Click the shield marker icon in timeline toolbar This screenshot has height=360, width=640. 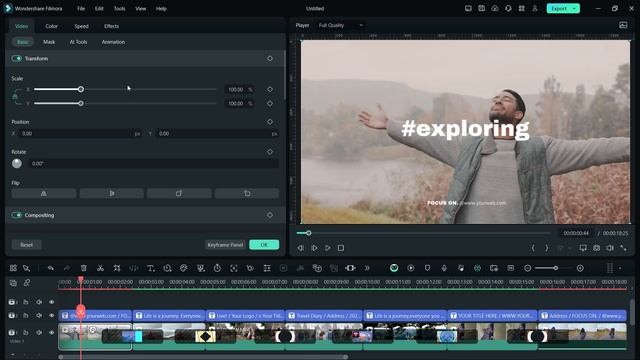click(x=427, y=268)
